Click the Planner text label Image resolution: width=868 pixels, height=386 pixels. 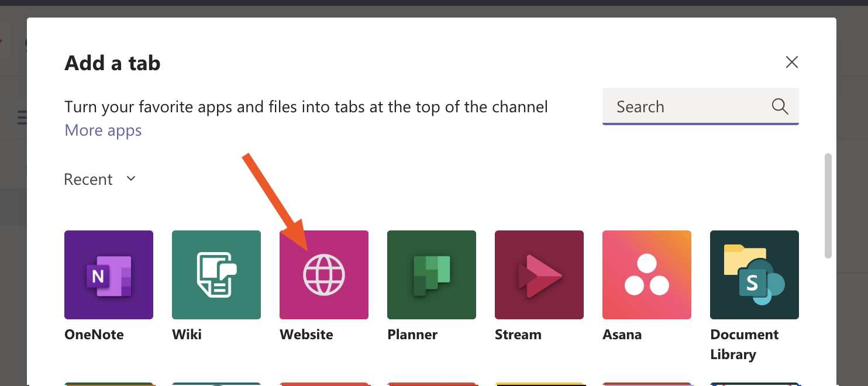412,335
